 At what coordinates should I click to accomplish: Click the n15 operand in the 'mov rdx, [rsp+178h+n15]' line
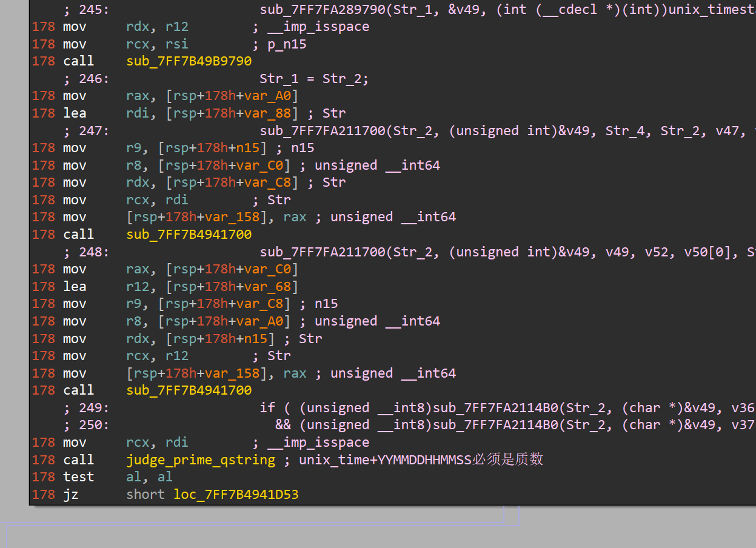256,339
